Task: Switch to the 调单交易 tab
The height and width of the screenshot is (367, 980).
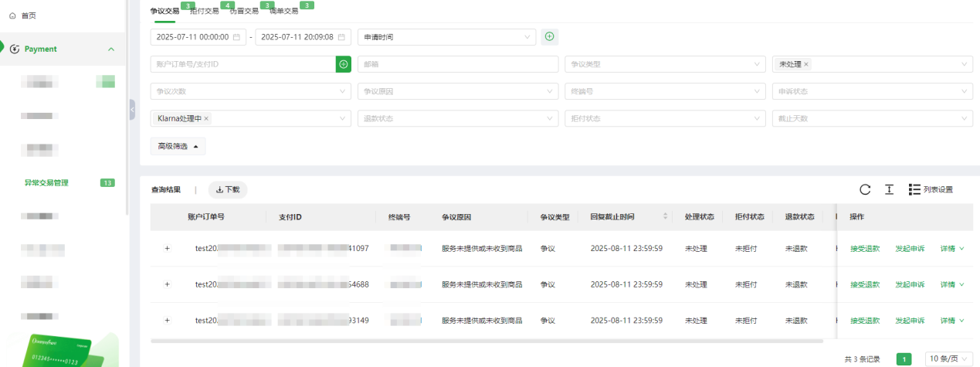Action: pyautogui.click(x=283, y=11)
